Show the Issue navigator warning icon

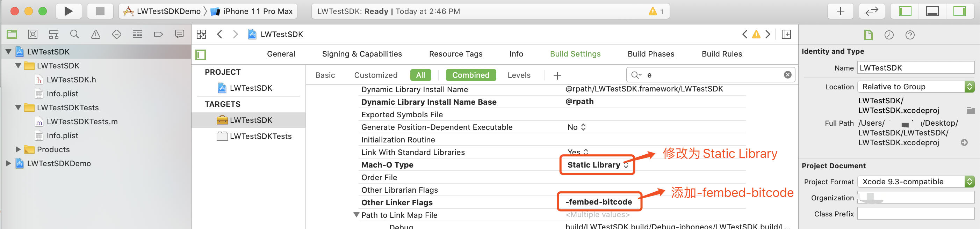(x=95, y=35)
